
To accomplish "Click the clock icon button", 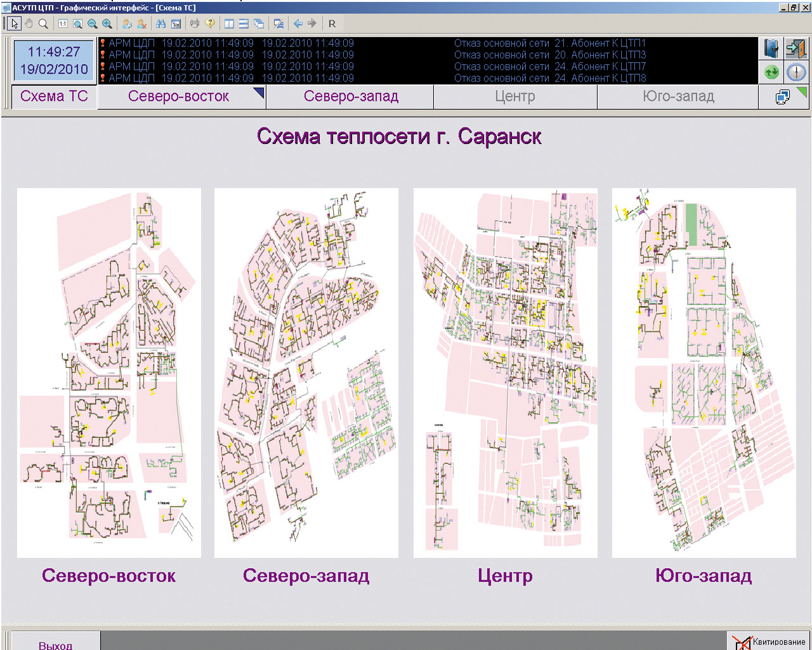I will point(796,72).
